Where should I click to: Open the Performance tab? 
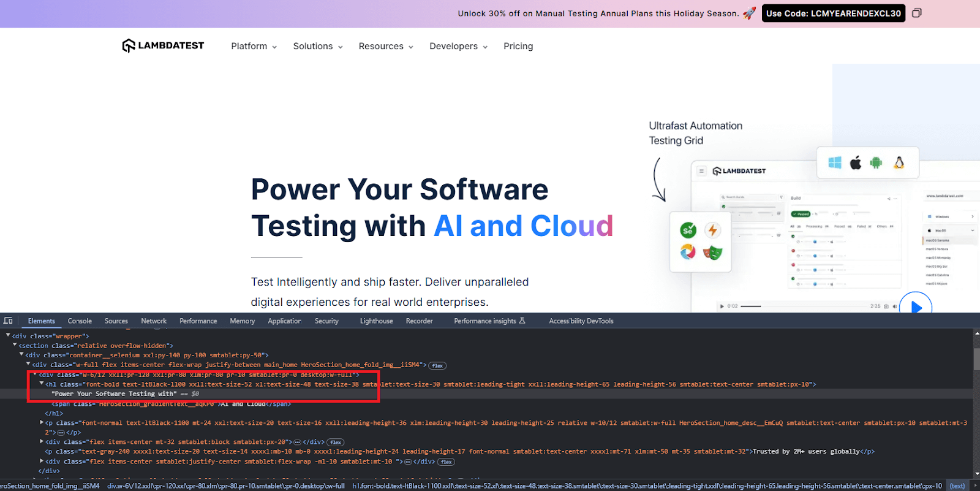pos(198,321)
